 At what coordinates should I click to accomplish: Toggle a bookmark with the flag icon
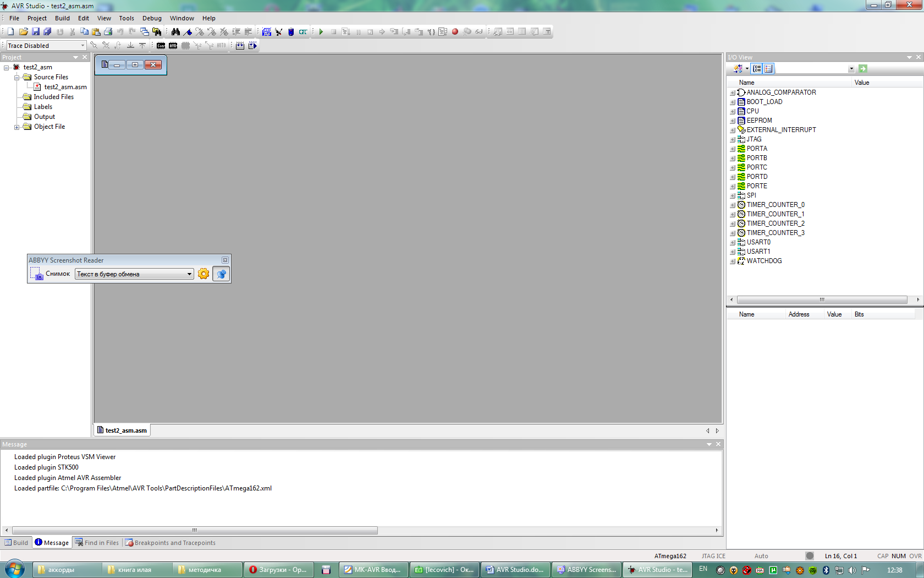(188, 32)
